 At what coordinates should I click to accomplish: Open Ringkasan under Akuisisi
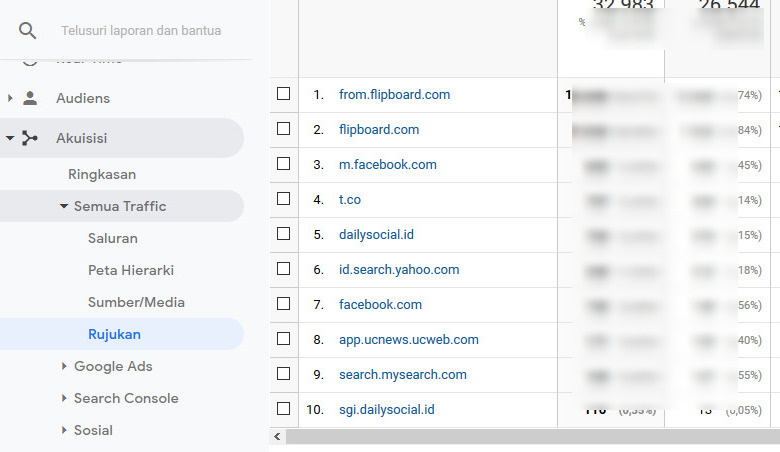point(102,174)
